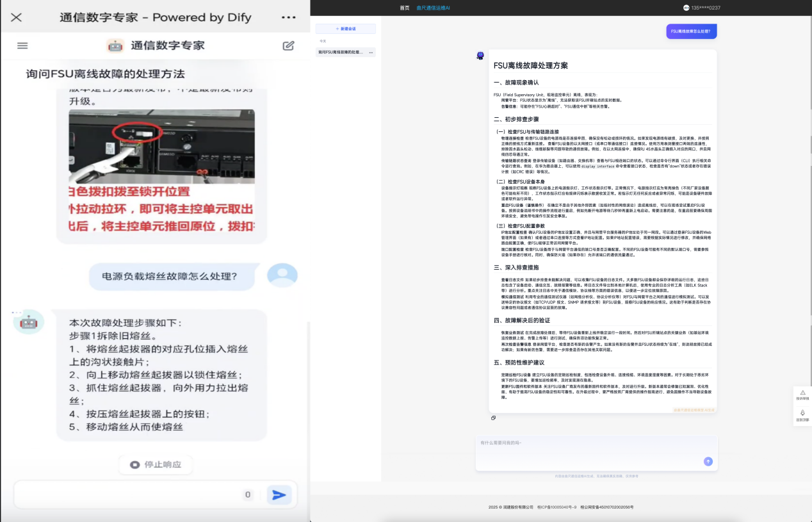Open the three-dot menu in the Dify header
This screenshot has width=812, height=522.
[289, 17]
